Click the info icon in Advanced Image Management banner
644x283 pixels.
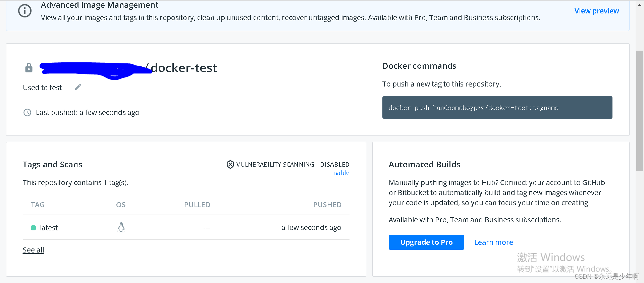click(25, 11)
